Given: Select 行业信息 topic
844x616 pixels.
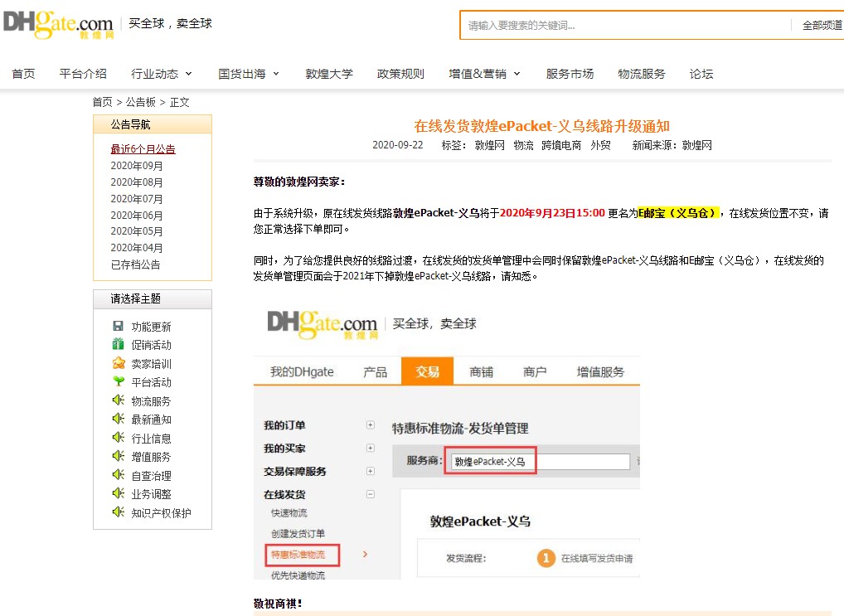Looking at the screenshot, I should (x=151, y=439).
